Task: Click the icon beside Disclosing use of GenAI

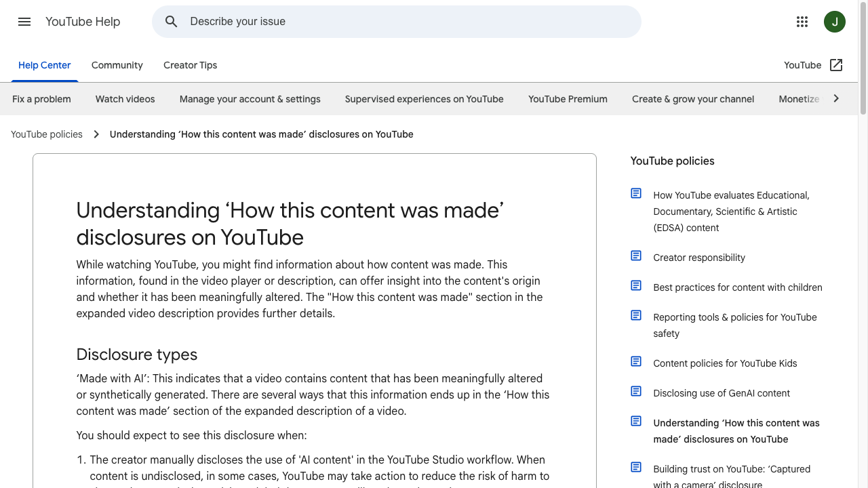Action: [x=636, y=391]
